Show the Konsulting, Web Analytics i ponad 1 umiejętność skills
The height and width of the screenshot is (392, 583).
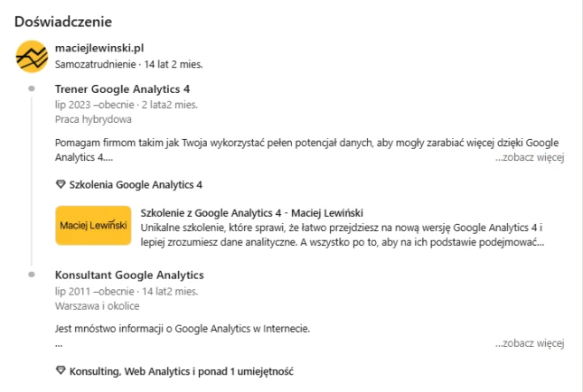pos(182,371)
